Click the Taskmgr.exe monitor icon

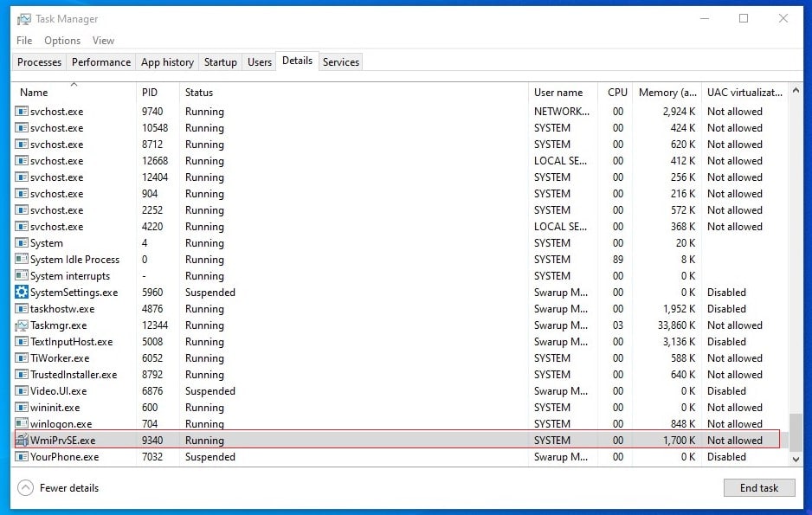coord(22,325)
